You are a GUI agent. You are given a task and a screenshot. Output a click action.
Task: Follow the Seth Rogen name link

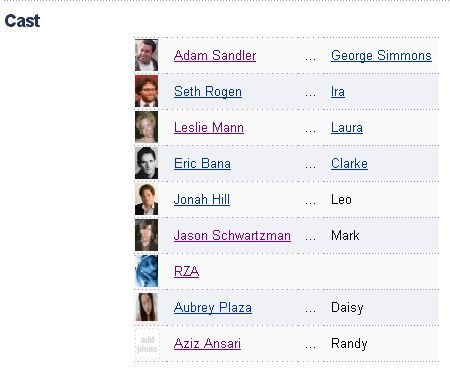208,92
